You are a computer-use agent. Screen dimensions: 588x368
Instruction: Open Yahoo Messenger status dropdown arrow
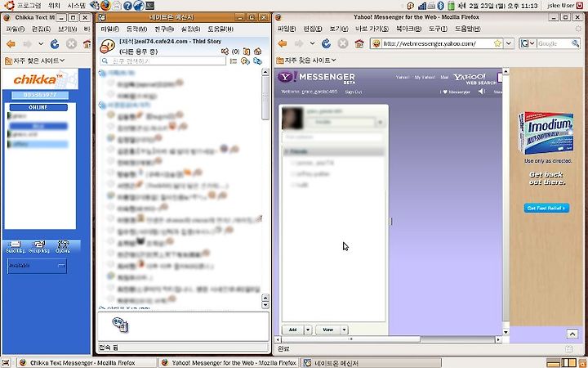[x=381, y=123]
